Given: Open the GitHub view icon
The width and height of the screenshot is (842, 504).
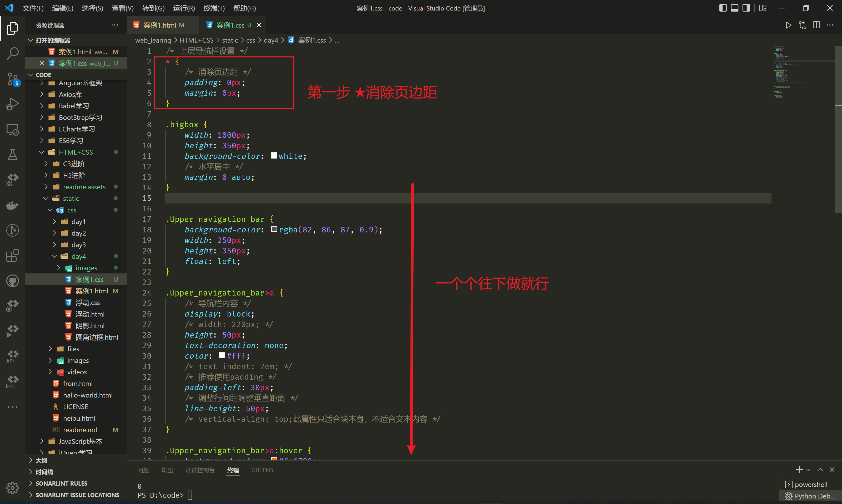Looking at the screenshot, I should [x=13, y=281].
